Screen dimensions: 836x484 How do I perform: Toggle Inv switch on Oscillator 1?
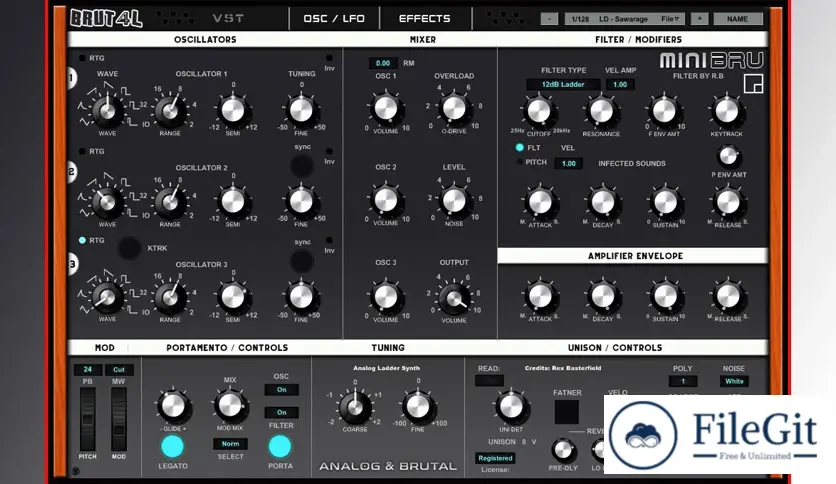[329, 58]
